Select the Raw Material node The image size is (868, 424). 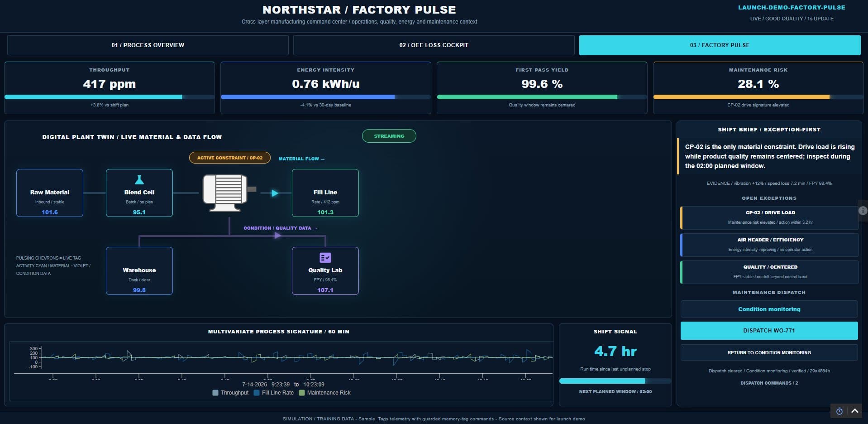(x=50, y=193)
